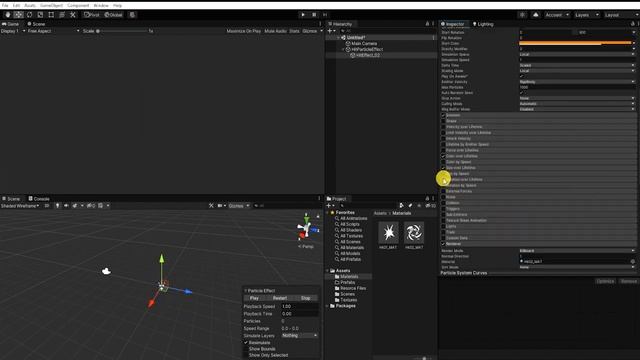This screenshot has height=360, width=640.
Task: Click the Optimize curves button
Action: tap(605, 281)
